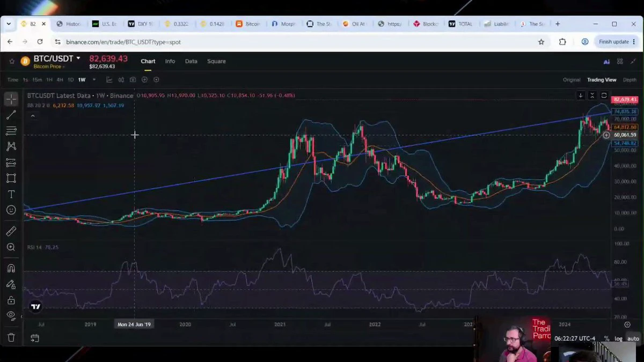Image resolution: width=644 pixels, height=362 pixels.
Task: Open the Ai assistant icon
Action: pyautogui.click(x=606, y=62)
